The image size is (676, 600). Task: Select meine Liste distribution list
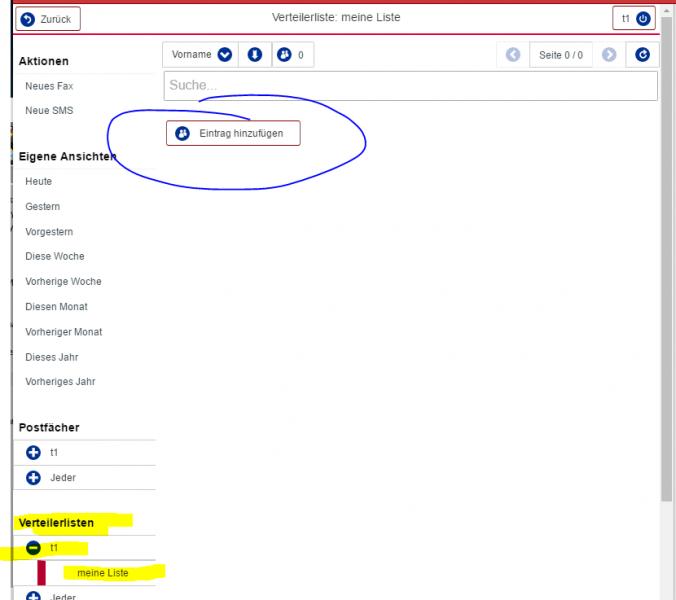tap(102, 573)
